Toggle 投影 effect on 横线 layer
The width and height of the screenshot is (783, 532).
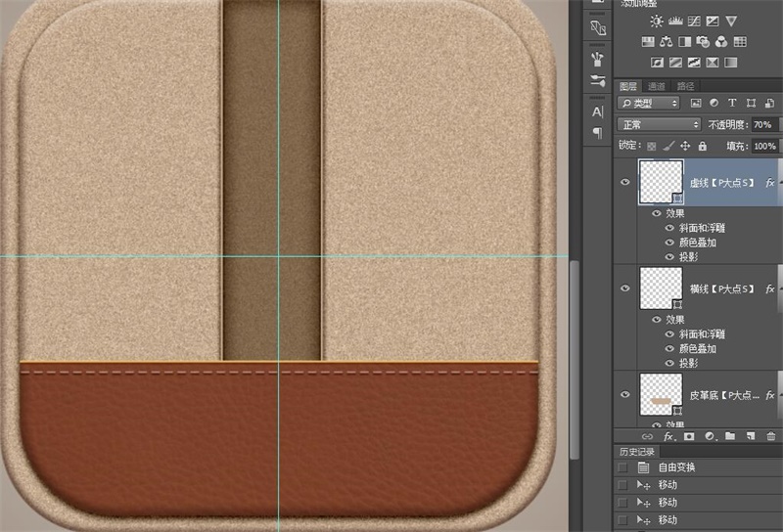669,364
